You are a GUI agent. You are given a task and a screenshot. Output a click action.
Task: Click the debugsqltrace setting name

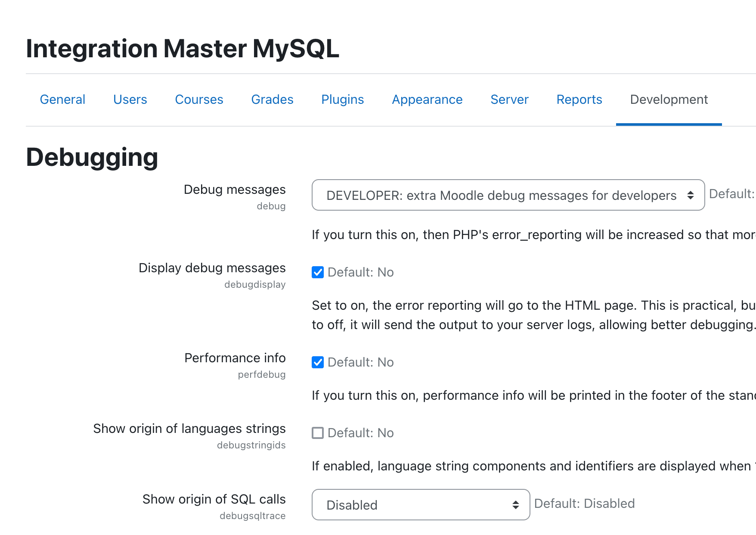pos(252,516)
